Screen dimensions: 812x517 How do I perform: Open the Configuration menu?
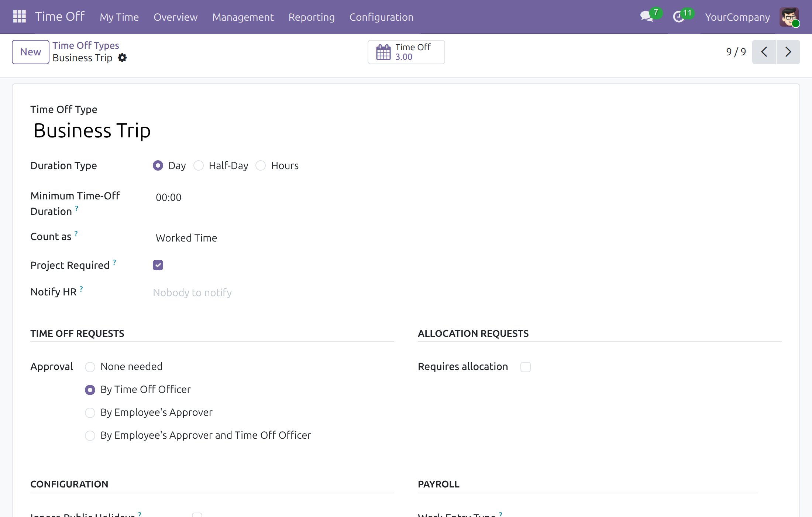click(x=381, y=17)
